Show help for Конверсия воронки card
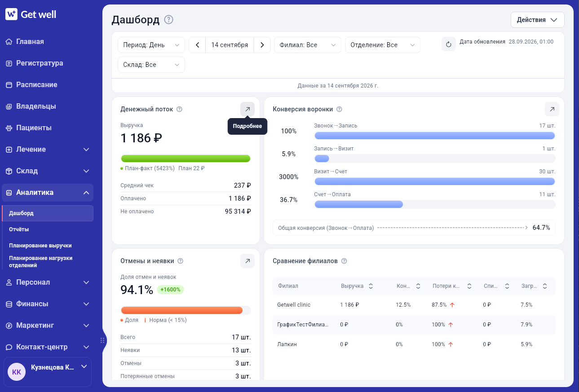This screenshot has height=392, width=579. pyautogui.click(x=339, y=109)
